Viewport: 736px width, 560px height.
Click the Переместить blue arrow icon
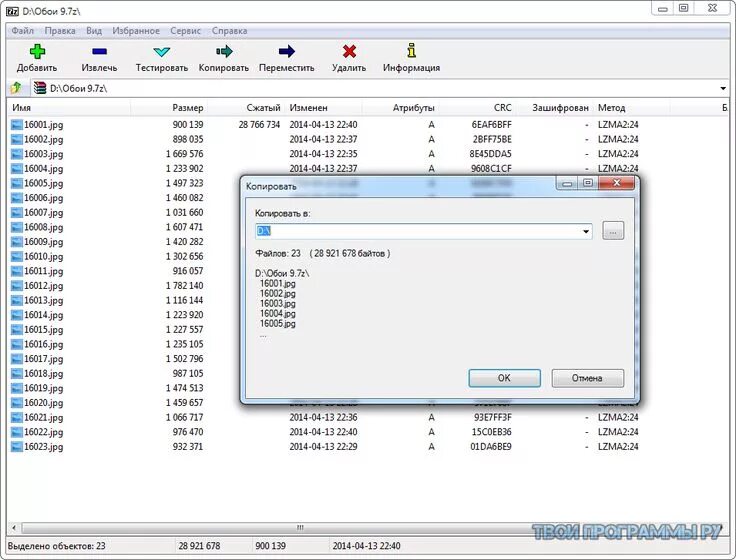(x=286, y=51)
